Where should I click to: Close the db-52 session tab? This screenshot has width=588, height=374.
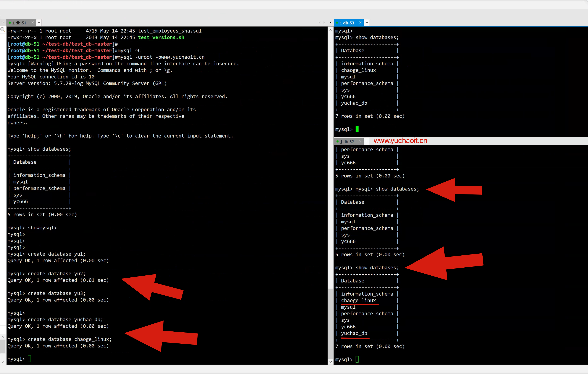coord(360,141)
